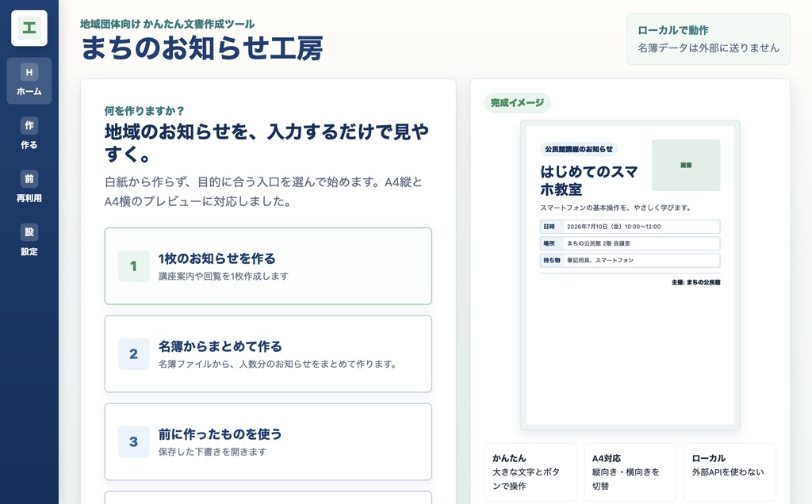Screen dimensions: 812x504
Task: Click the 地域団体向け かんたん文書作成ツール subtitle
Action: coord(167,24)
